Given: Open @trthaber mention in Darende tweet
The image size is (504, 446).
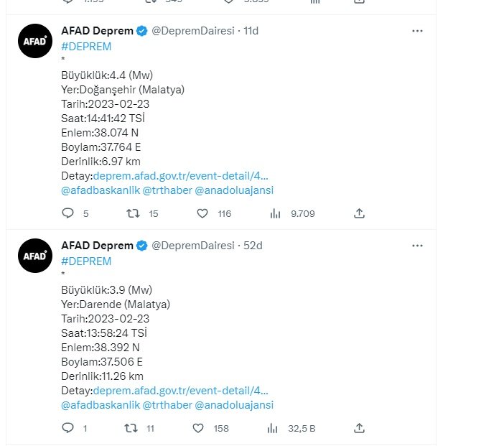Looking at the screenshot, I should coord(167,405).
